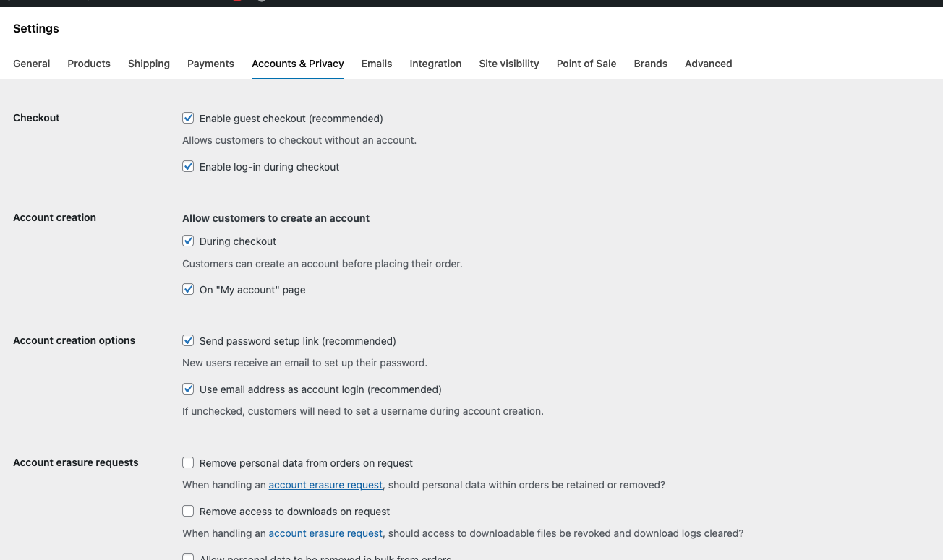Open the Payments tab
Viewport: 943px width, 560px height.
(x=210, y=64)
